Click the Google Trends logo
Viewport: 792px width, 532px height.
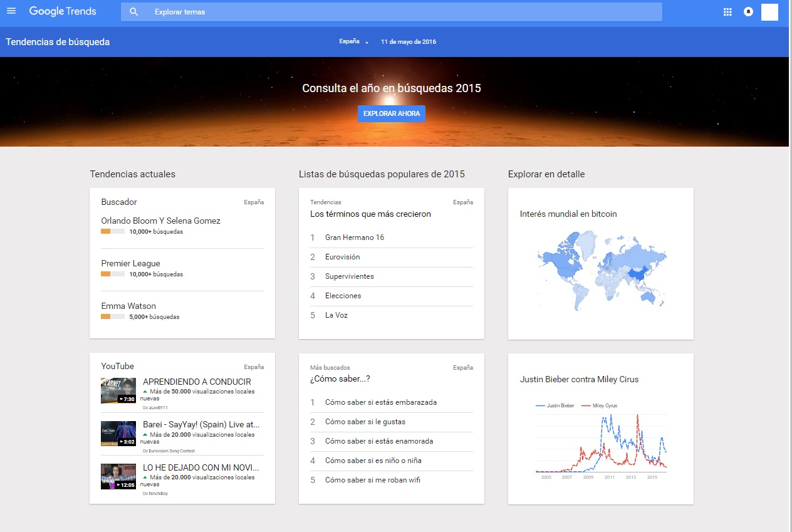[63, 11]
